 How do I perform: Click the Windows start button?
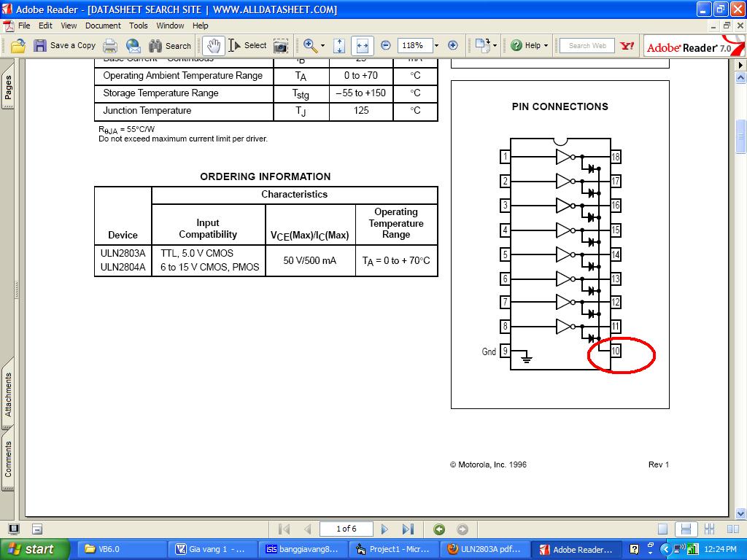pos(34,549)
